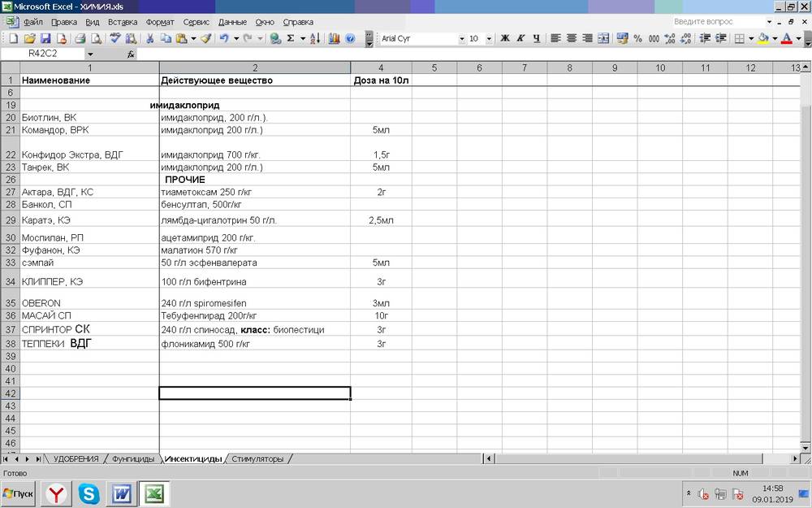Switch to the Фунгициды sheet tab
812x508 pixels.
point(132,458)
